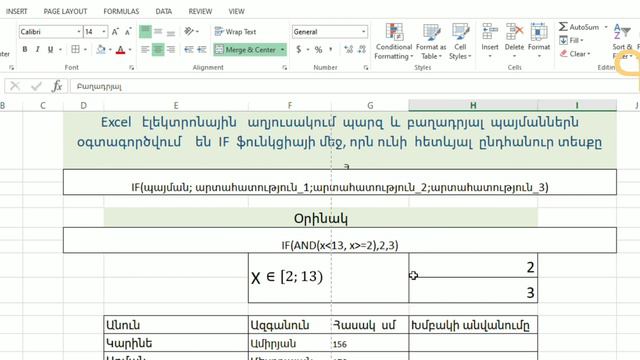Open Conditional Formatting menu
640x360 pixels.
[x=394, y=41]
